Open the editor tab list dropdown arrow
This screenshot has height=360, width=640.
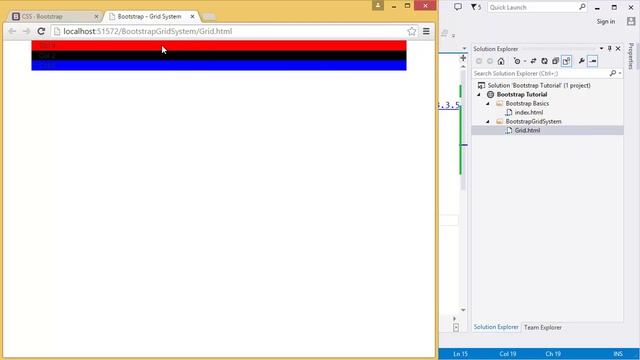point(464,49)
